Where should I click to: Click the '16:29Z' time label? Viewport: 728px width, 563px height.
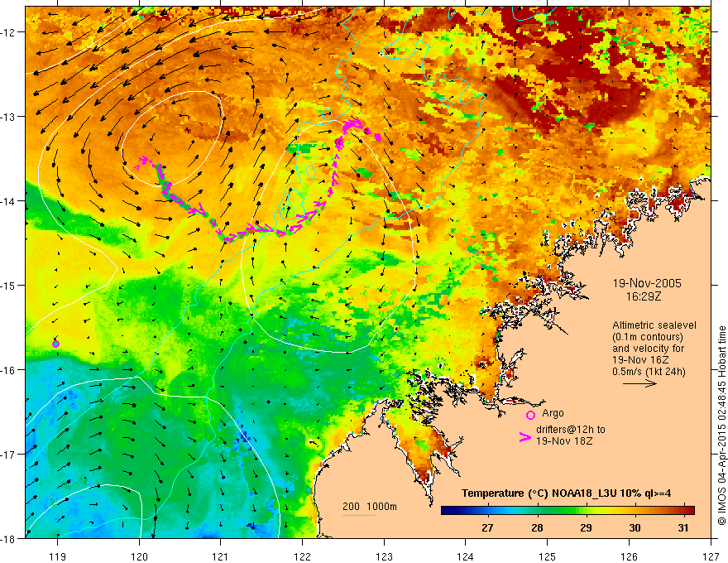644,296
